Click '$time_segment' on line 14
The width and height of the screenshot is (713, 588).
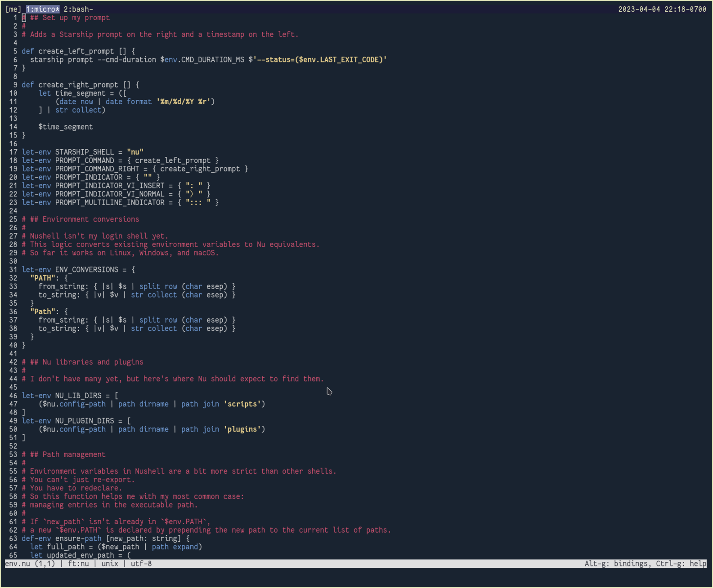point(66,127)
